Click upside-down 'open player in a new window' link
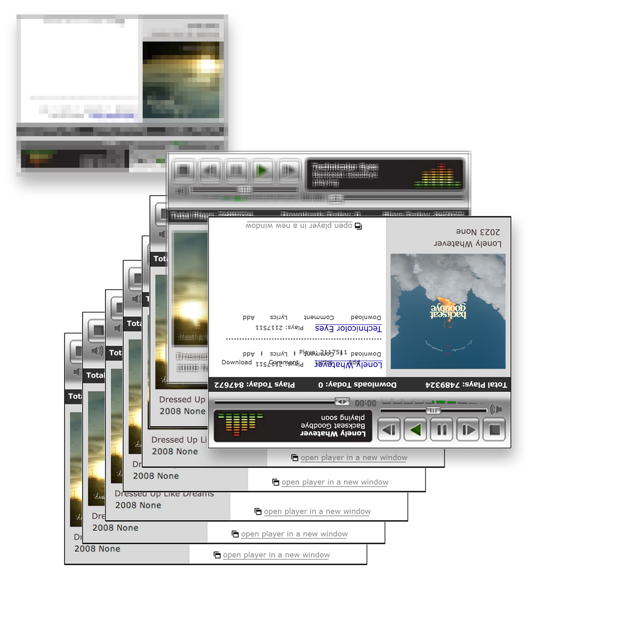The width and height of the screenshot is (644, 644). click(299, 226)
